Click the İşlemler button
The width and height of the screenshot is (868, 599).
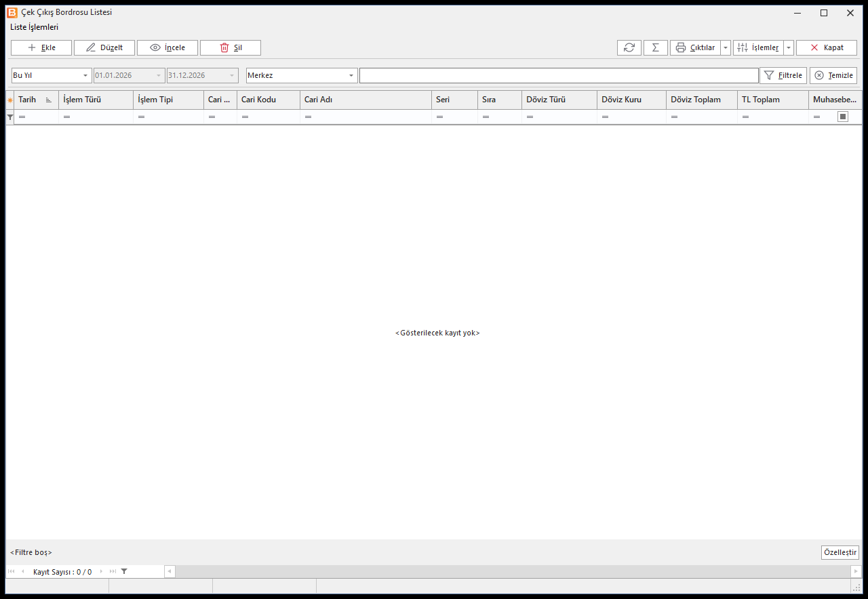coord(758,47)
